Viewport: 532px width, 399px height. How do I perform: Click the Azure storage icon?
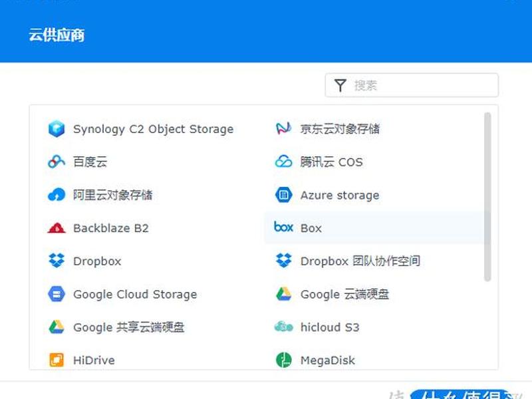pyautogui.click(x=283, y=195)
